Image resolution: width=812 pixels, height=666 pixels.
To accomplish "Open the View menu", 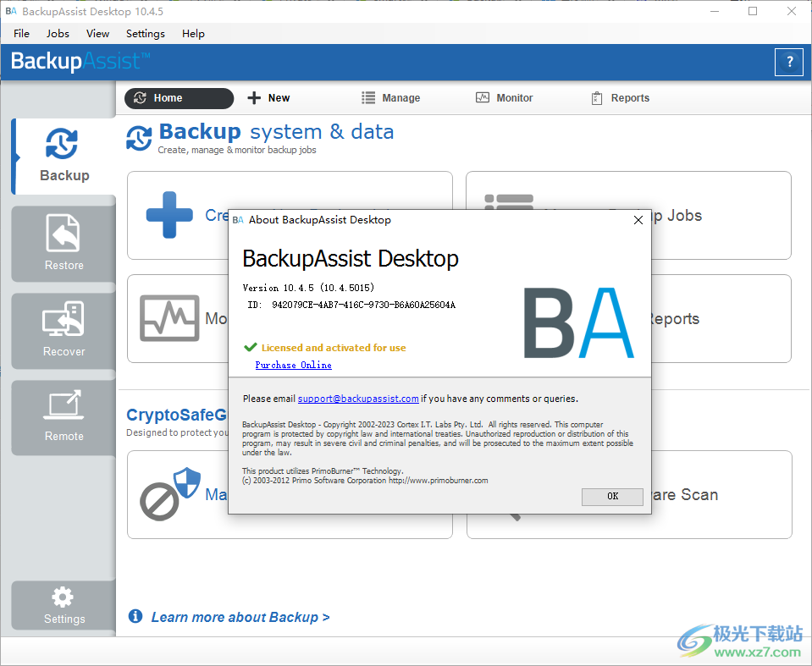I will [97, 34].
